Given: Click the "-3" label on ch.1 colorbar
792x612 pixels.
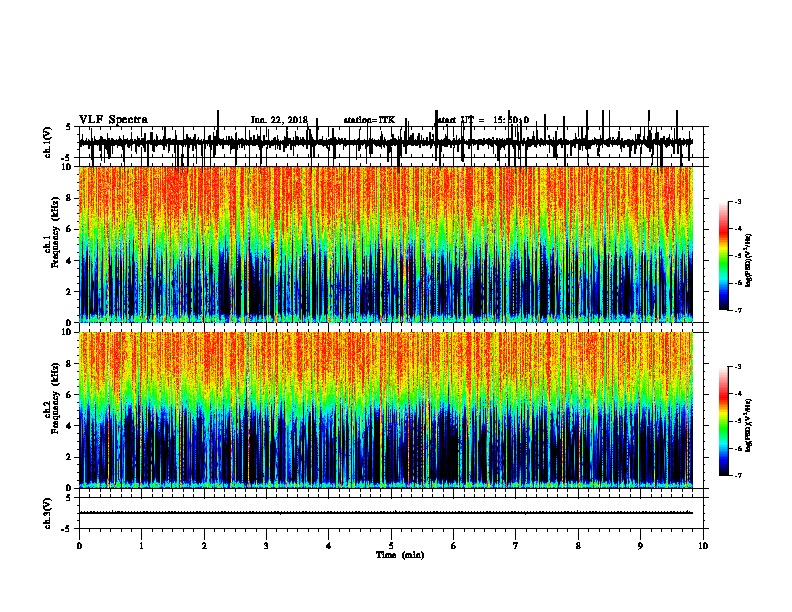Looking at the screenshot, I should [x=738, y=201].
